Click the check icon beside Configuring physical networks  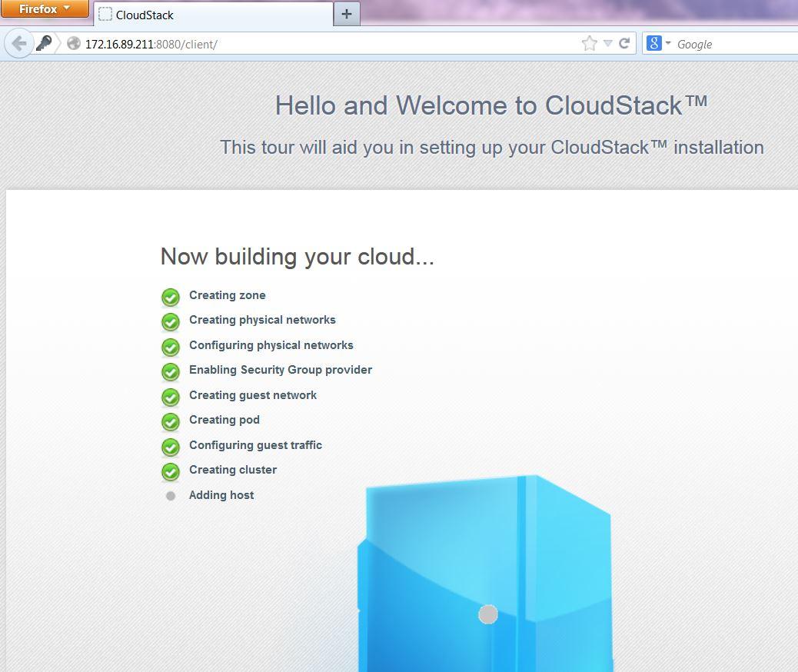tap(171, 348)
